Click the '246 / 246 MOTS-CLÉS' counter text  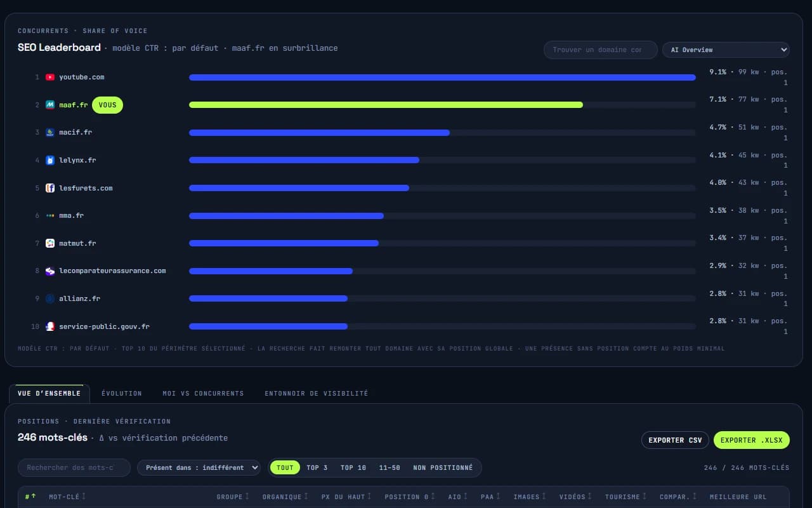(747, 467)
